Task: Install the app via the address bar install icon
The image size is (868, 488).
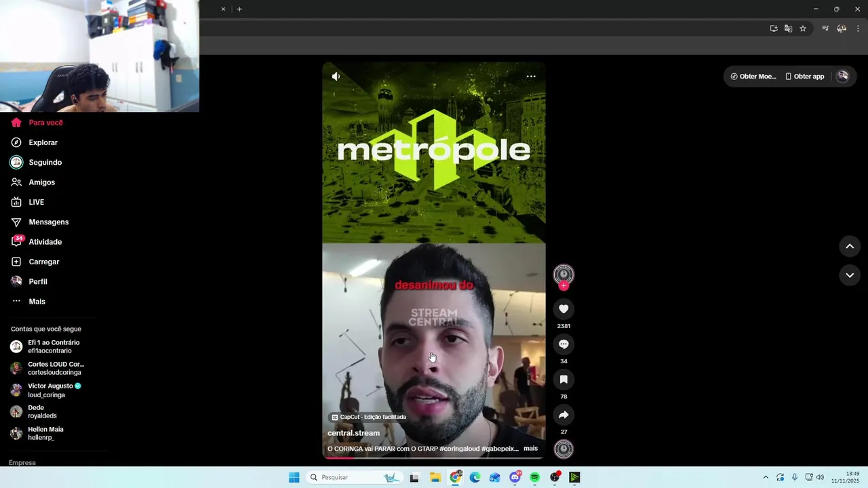Action: [x=774, y=28]
